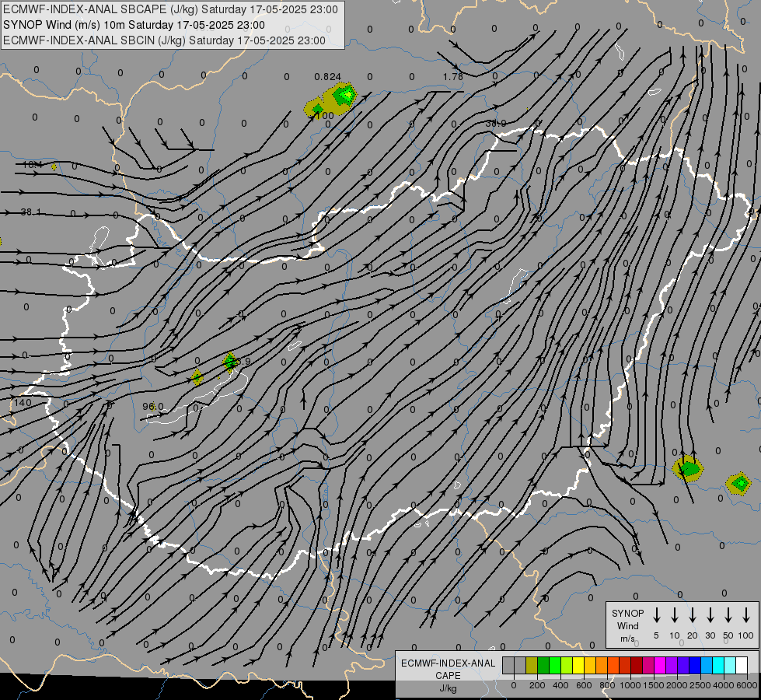
Task: Pick the magenta swatch in the CAPE scale
Action: (x=661, y=665)
